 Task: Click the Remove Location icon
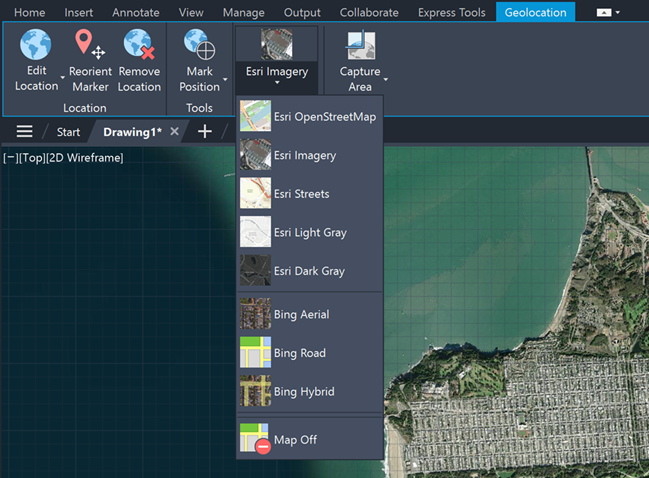139,46
